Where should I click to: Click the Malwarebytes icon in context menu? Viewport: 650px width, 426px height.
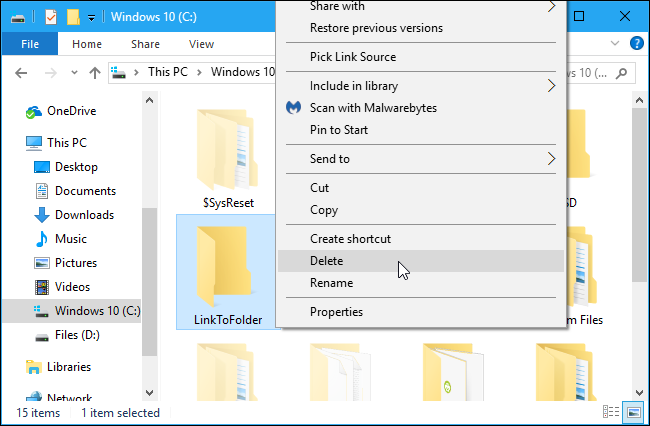point(294,108)
